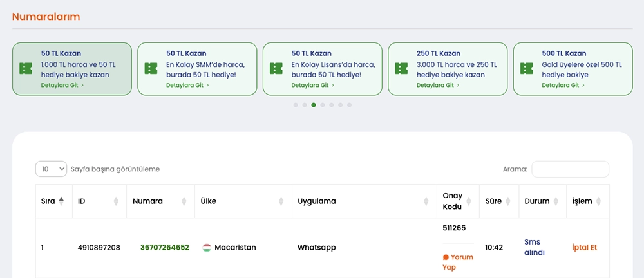Select the last carousel pagination dot
Screen dimensions: 644x278
(350, 105)
